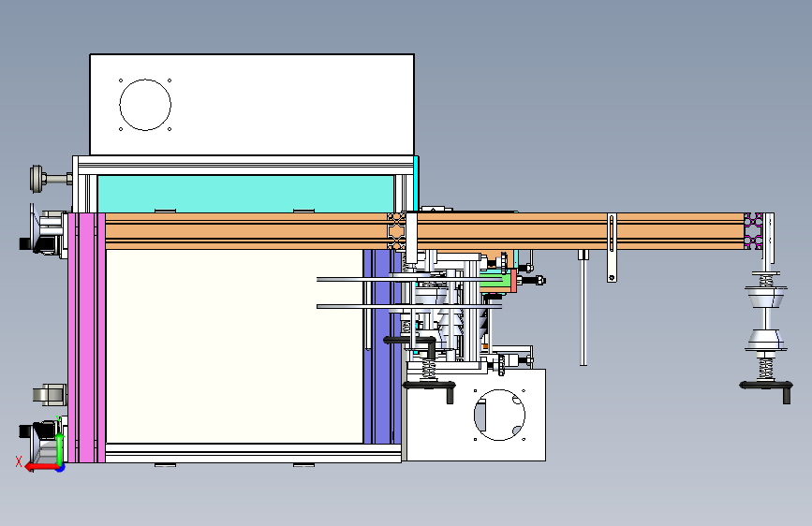The width and height of the screenshot is (812, 526).
Task: Select the blue vertical column beside the cream panel
Action: tap(382, 346)
